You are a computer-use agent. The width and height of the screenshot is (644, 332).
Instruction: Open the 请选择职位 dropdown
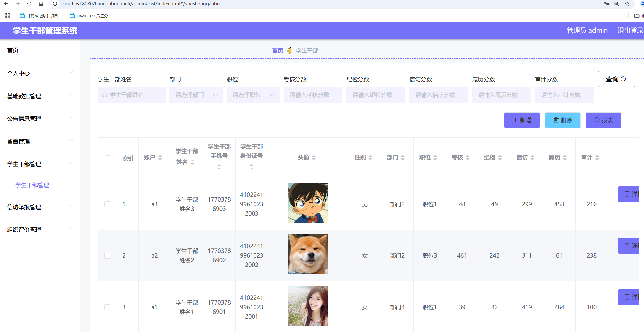[x=253, y=95]
